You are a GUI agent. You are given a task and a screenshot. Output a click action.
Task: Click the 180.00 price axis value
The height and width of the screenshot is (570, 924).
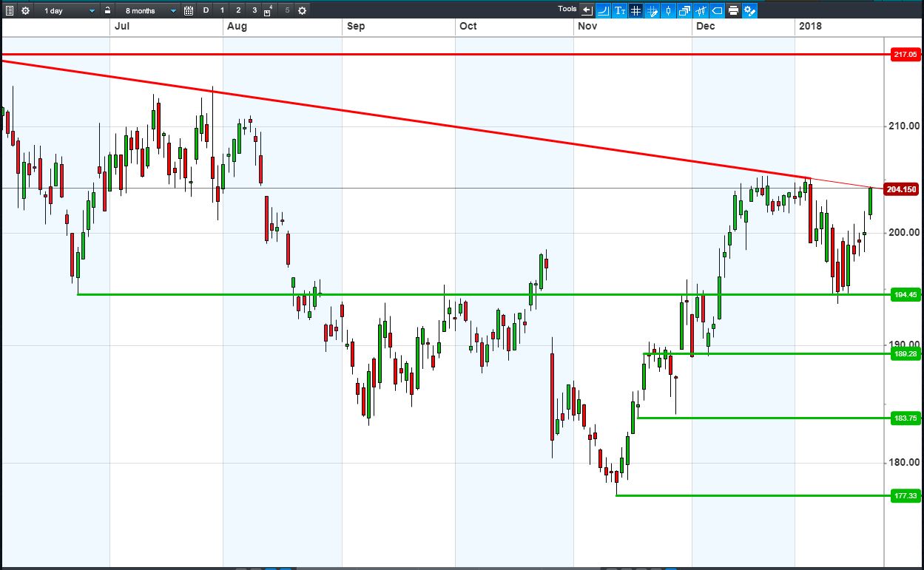(x=904, y=463)
